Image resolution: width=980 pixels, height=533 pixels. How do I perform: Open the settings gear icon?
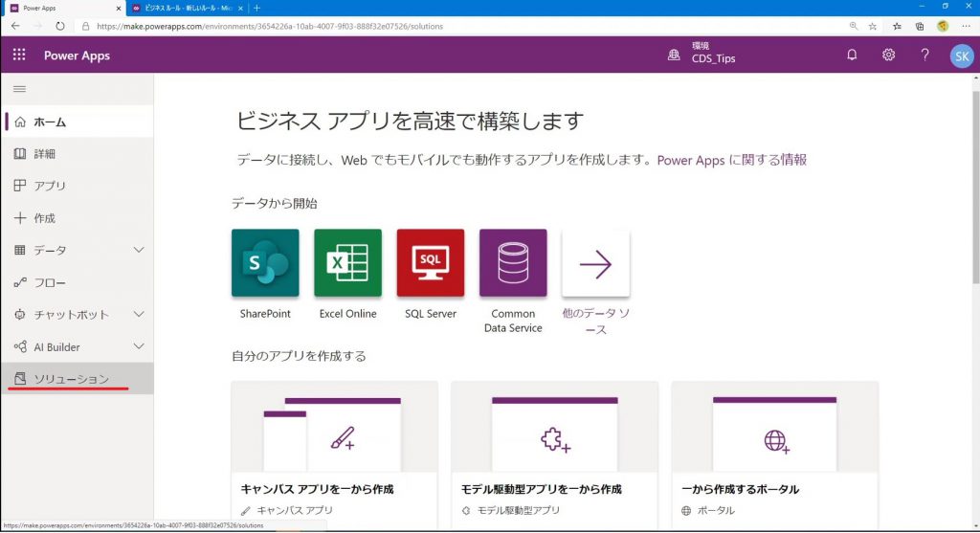pos(888,55)
